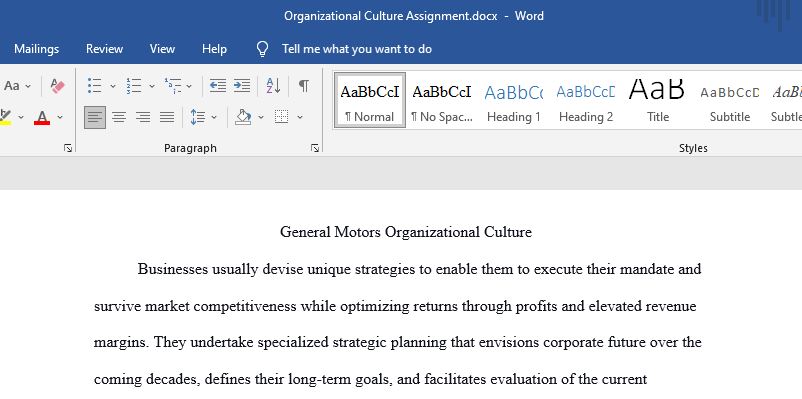The image size is (802, 399).
Task: Open the Review ribbon tab
Action: [x=104, y=49]
